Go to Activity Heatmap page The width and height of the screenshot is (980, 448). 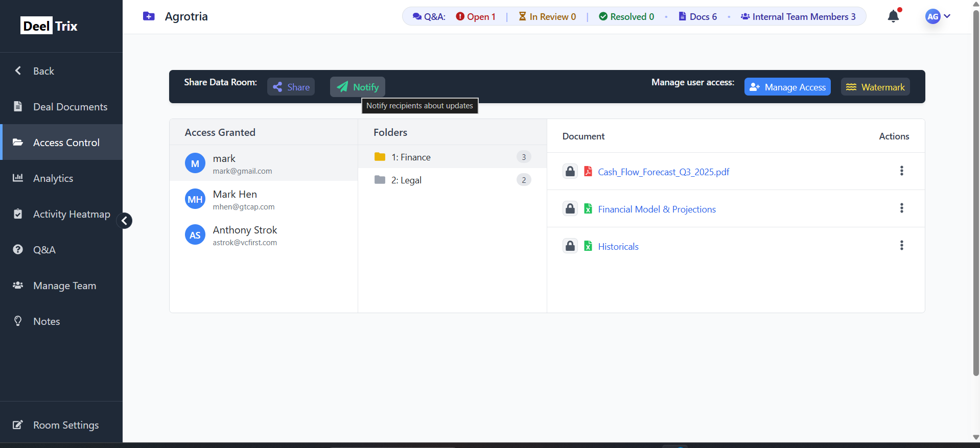tap(71, 214)
